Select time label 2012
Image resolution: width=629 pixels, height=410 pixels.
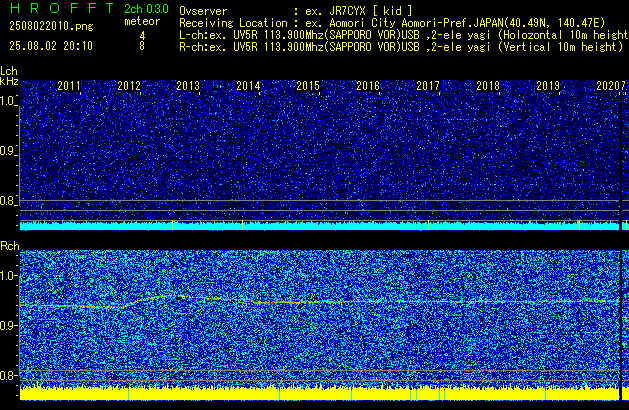coord(129,86)
